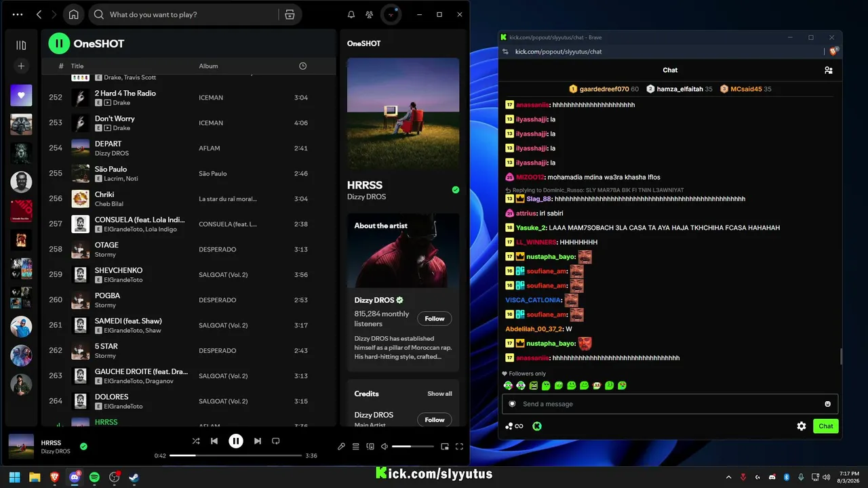Viewport: 868px width, 488px height.
Task: Open the Spotify three-dot menu
Action: point(18,14)
